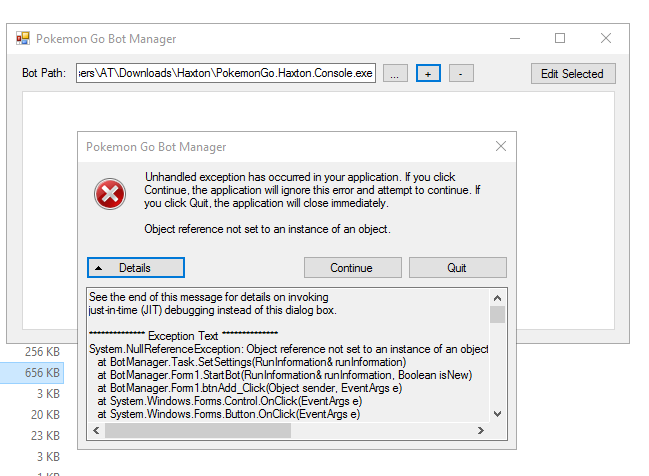Image resolution: width=649 pixels, height=476 pixels.
Task: Open the bot path browse button
Action: [x=395, y=74]
